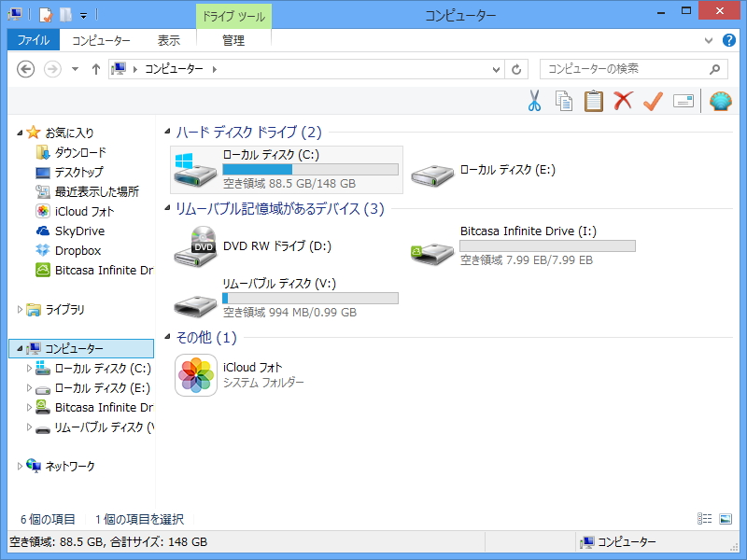Click the Bitcasa I: drive usage bar
This screenshot has height=560, width=747.
[x=547, y=245]
